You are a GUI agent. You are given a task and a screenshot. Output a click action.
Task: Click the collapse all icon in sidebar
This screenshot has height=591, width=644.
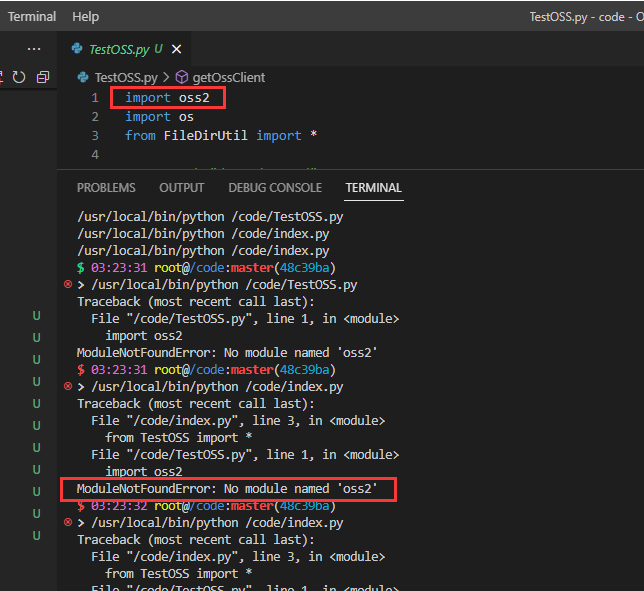[x=43, y=77]
